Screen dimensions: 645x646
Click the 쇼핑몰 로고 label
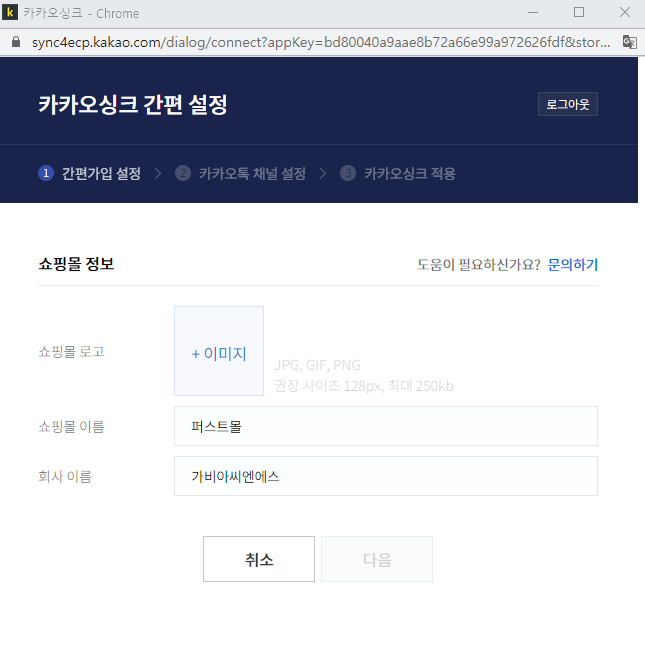pos(71,351)
